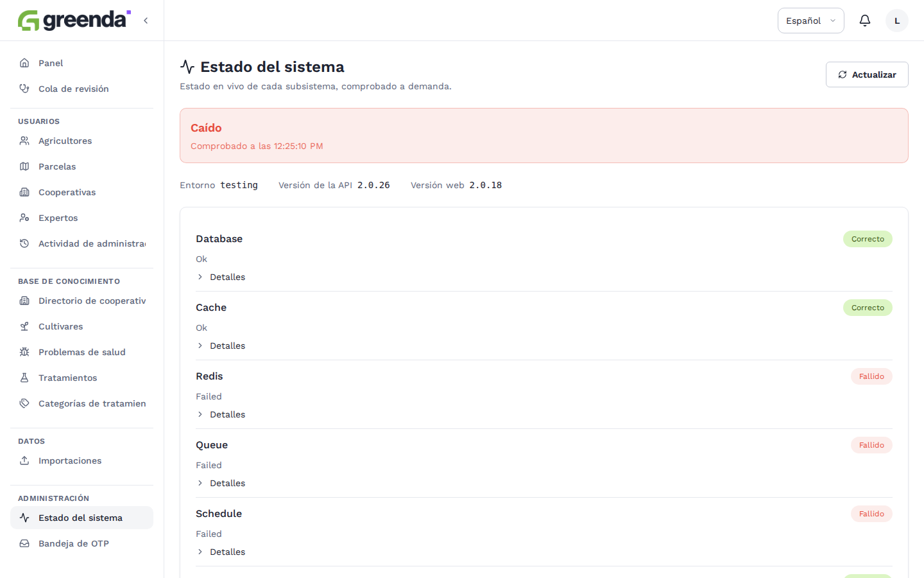Screen dimensions: 924x578
Task: Click the pulse icon beside the page title
Action: (x=187, y=67)
